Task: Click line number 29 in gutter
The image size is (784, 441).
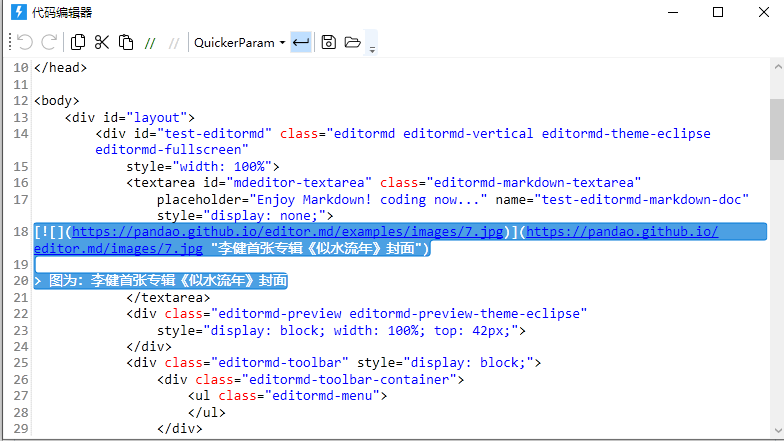Action: click(20, 428)
